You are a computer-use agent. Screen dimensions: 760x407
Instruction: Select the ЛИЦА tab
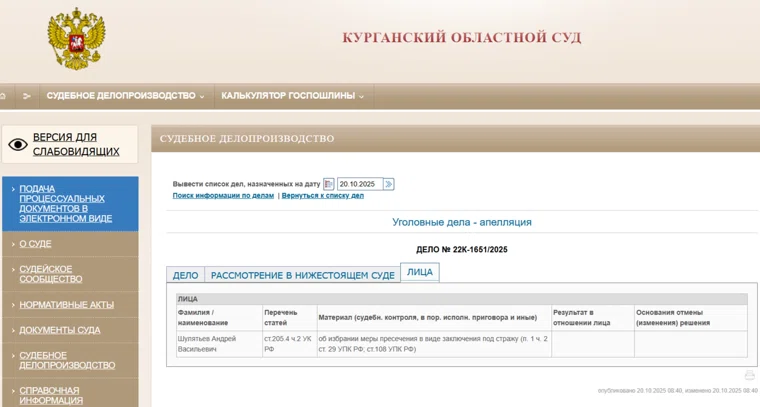tap(420, 272)
